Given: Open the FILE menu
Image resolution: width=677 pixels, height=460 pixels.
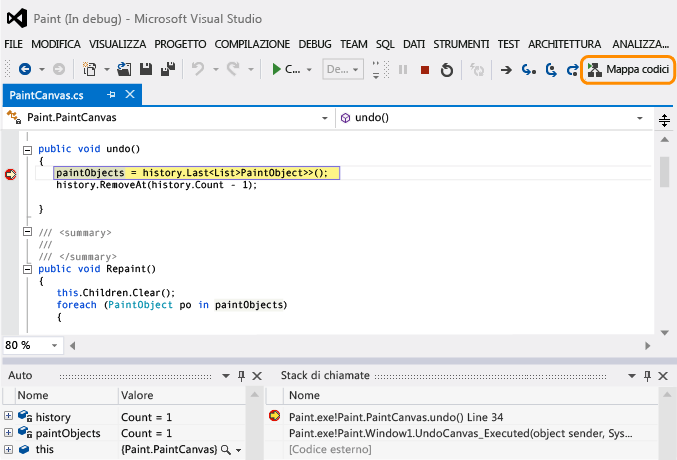Looking at the screenshot, I should coord(13,44).
